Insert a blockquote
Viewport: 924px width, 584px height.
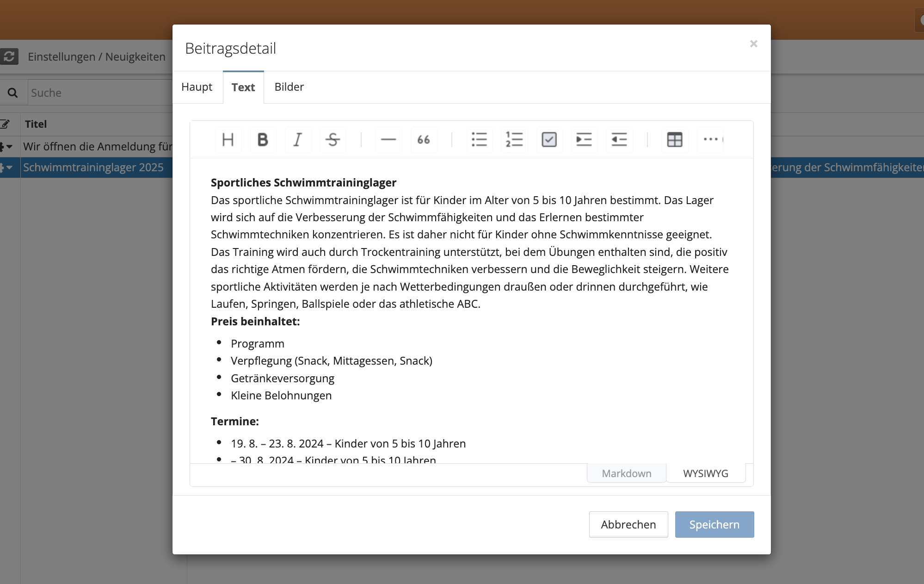point(424,139)
